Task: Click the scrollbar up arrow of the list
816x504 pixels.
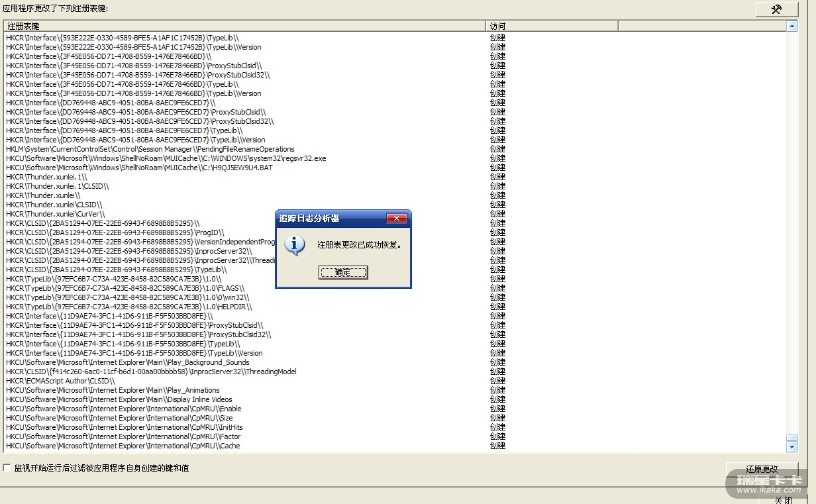Action: point(791,26)
